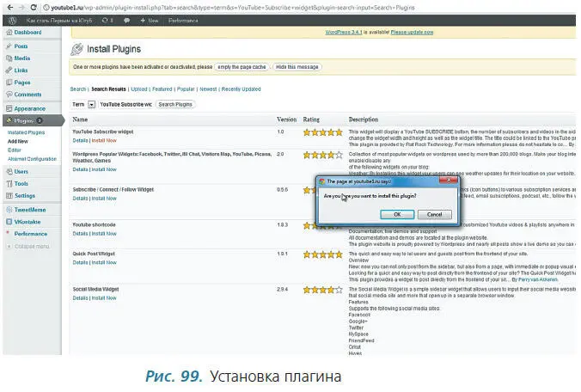This screenshot has width=581, height=392.
Task: Close the install confirmation dialog
Action: point(449,181)
